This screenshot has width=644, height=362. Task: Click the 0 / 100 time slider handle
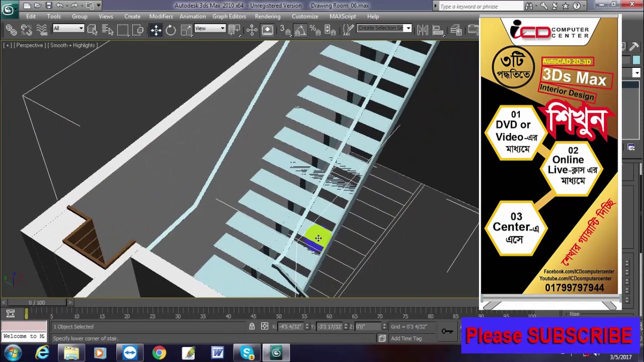[x=37, y=302]
